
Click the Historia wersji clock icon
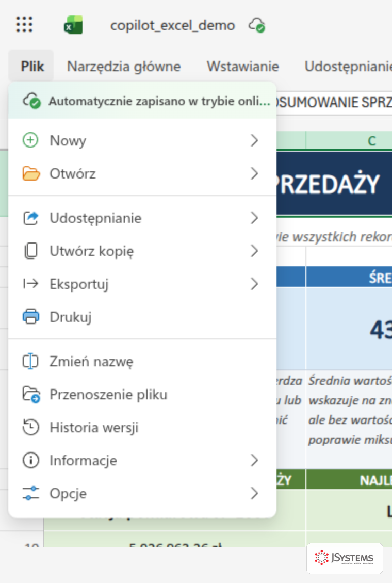(x=31, y=428)
